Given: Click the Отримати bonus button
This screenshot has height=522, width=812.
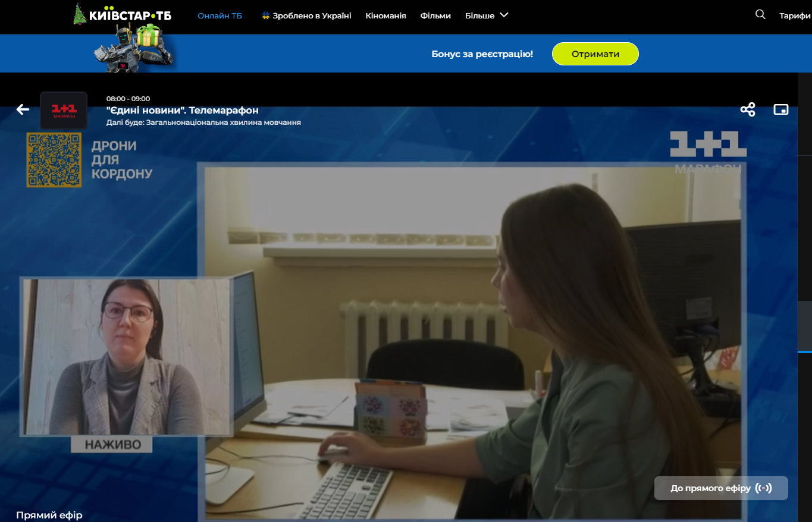Looking at the screenshot, I should coord(595,54).
